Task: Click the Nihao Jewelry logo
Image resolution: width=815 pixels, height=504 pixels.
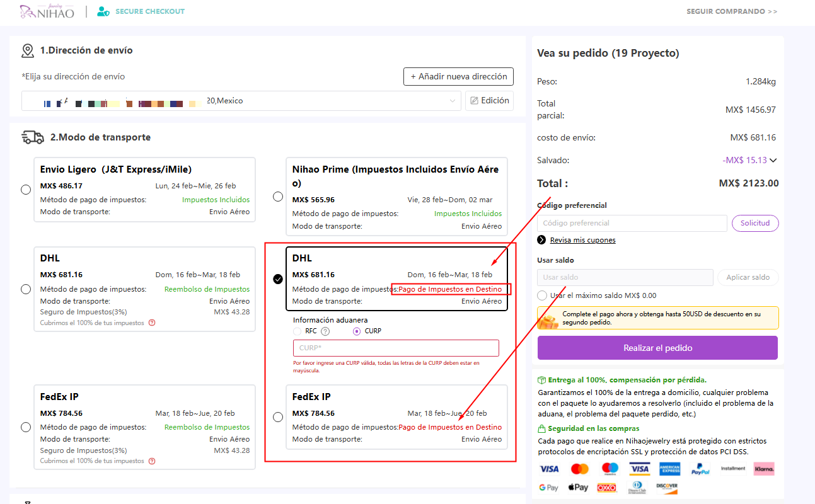Action: tap(47, 11)
